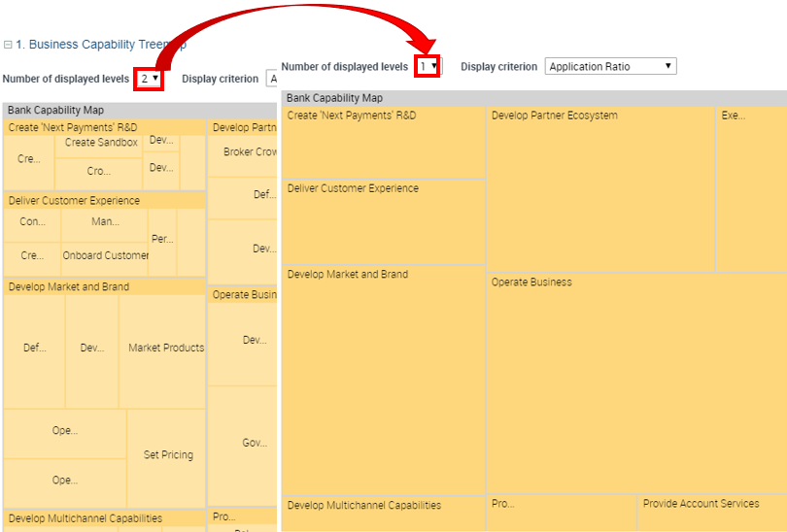The image size is (787, 532).
Task: Select the Set Pricing capability tile
Action: (168, 454)
